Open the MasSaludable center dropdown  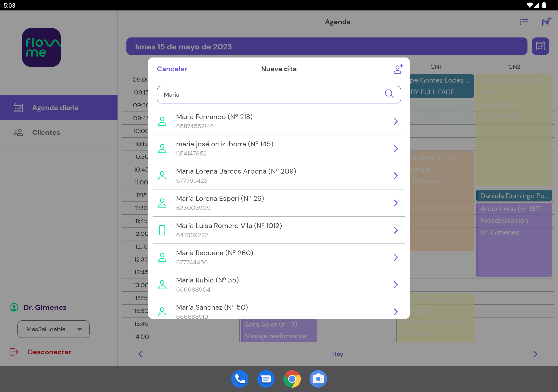pos(53,329)
